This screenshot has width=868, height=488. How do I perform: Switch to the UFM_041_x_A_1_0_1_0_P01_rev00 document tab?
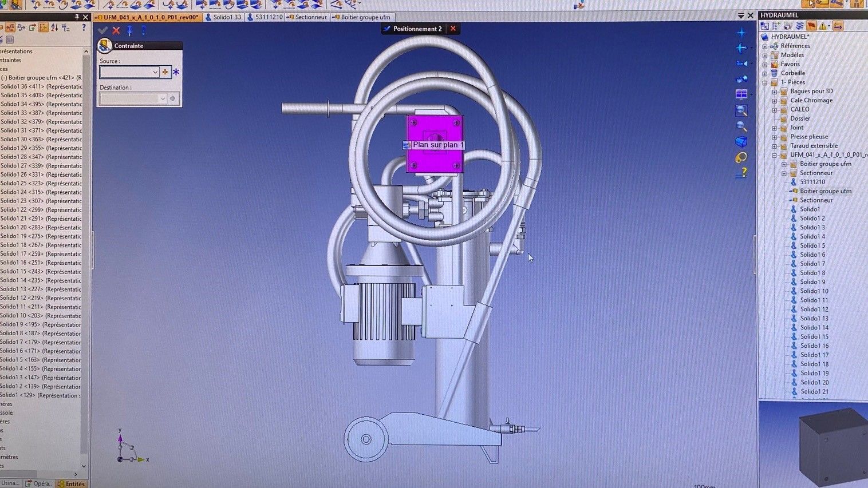147,17
